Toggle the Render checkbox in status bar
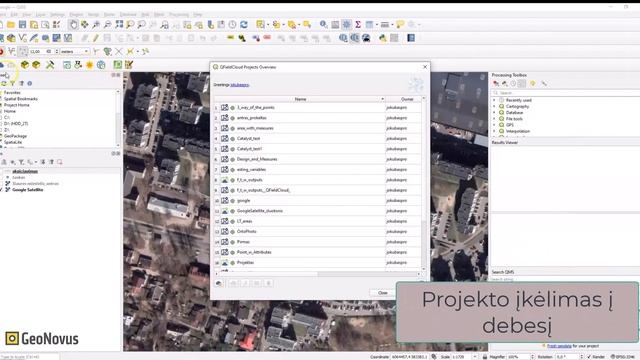The height and width of the screenshot is (360, 640). 589,357
